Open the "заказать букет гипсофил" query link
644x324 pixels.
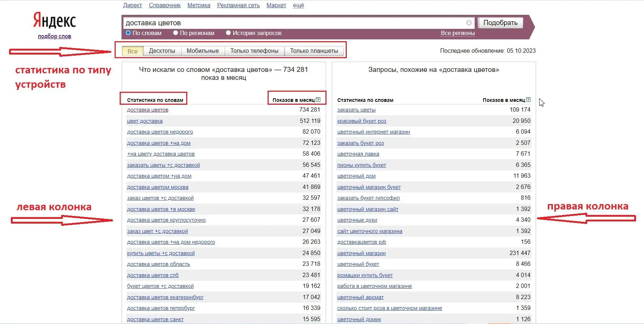click(x=368, y=198)
